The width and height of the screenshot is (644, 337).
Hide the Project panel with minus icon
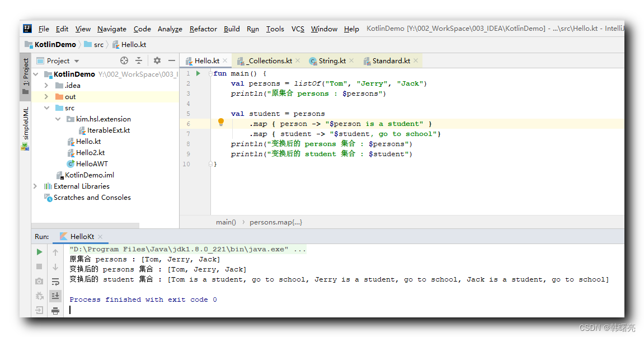tap(172, 61)
